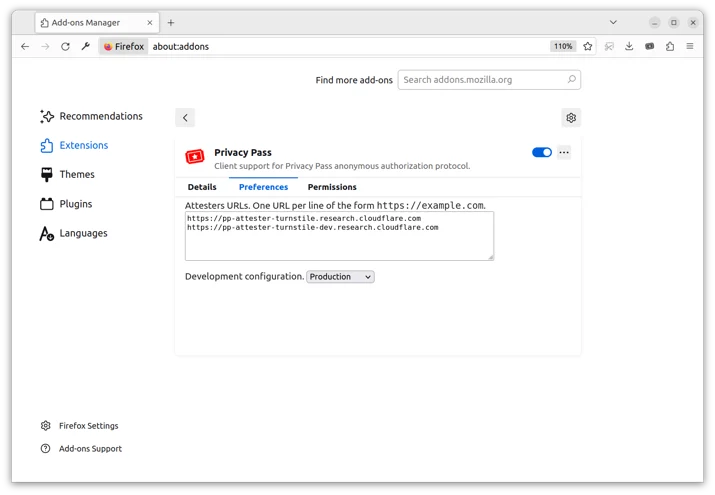Click the pp-attester-turnstile-dev URL line
This screenshot has width=715, height=495.
(x=312, y=227)
